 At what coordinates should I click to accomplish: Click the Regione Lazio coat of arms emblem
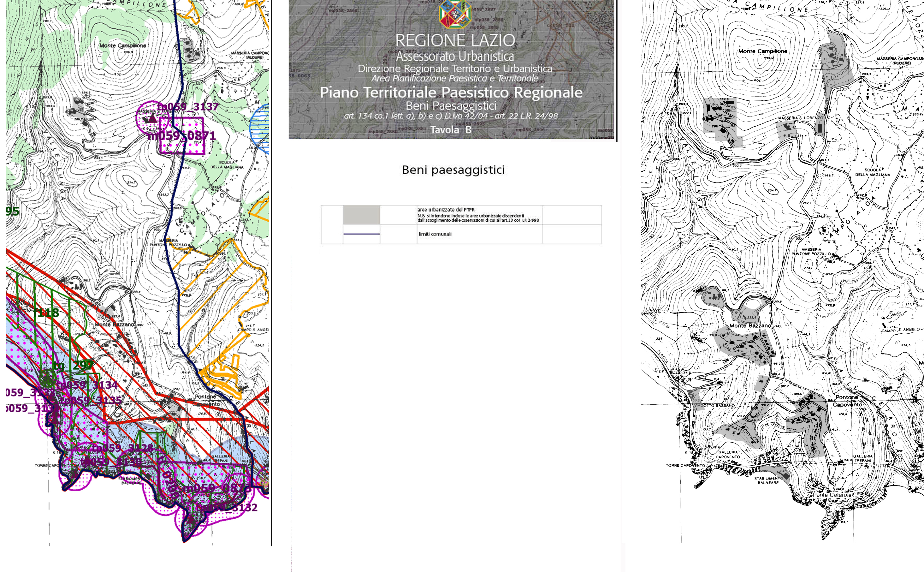point(455,14)
